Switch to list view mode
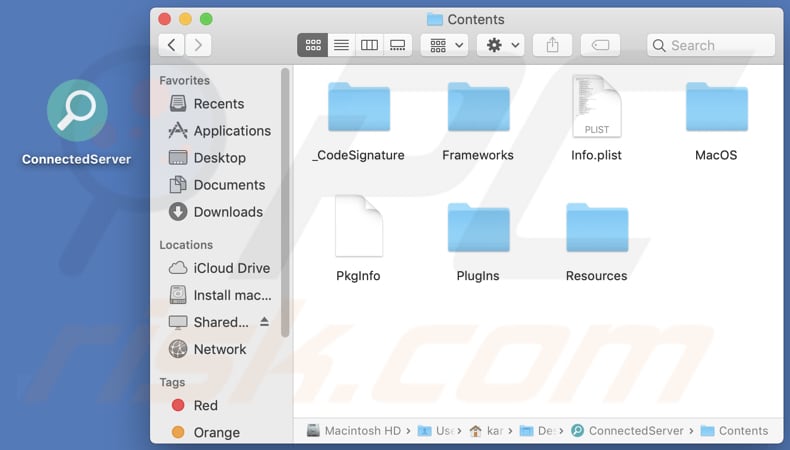Image resolution: width=790 pixels, height=450 pixels. coord(341,45)
